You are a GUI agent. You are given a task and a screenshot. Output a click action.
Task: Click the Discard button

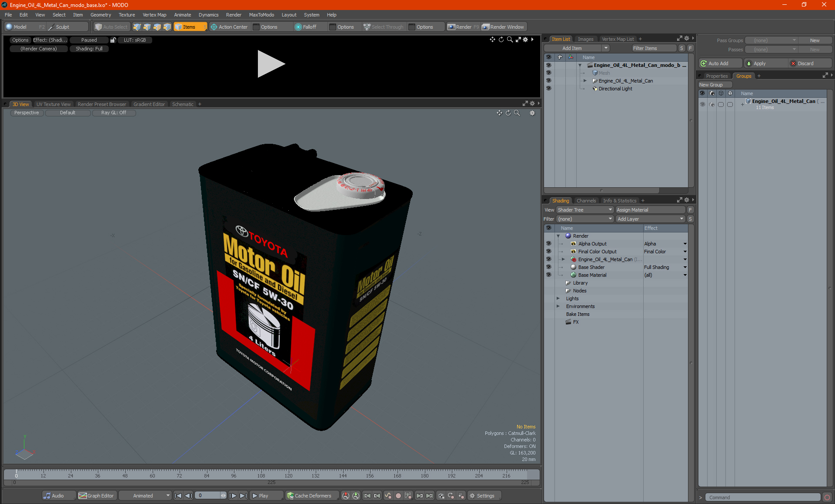click(810, 63)
